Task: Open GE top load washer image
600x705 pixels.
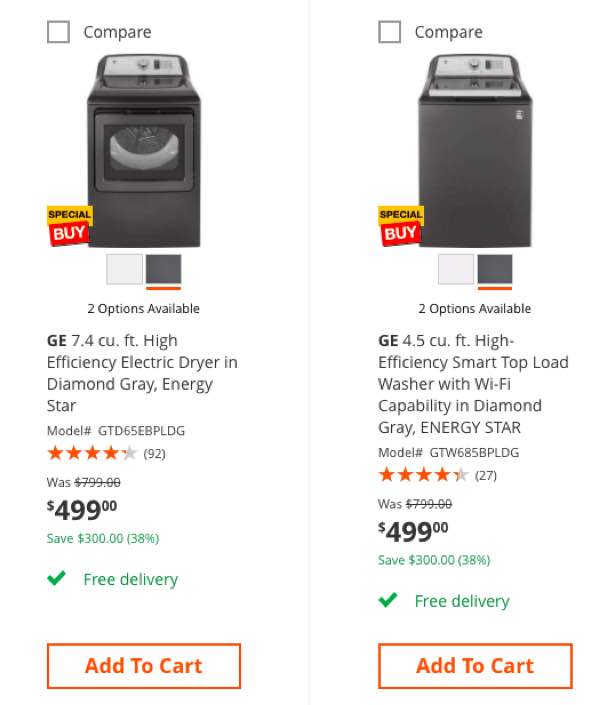Action: [x=475, y=151]
